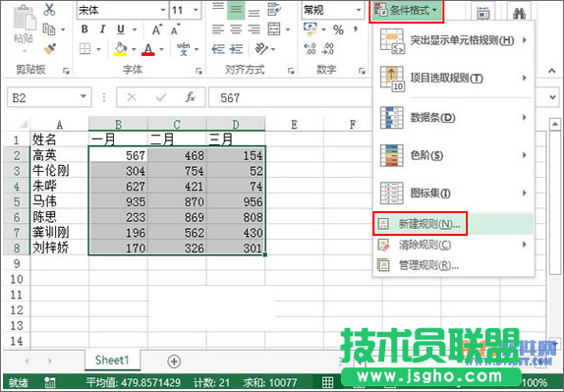Screen dimensions: 564x392
Task: Open fill color dropdown arrow
Action: point(134,49)
